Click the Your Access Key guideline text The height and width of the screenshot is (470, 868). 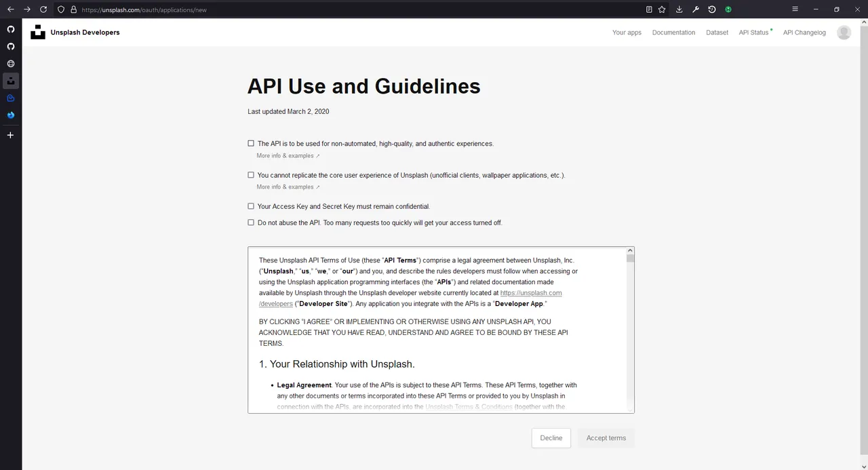pyautogui.click(x=344, y=206)
